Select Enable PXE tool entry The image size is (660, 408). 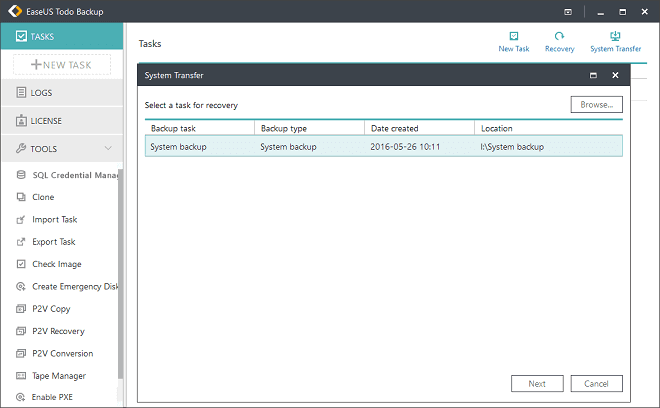tap(52, 397)
